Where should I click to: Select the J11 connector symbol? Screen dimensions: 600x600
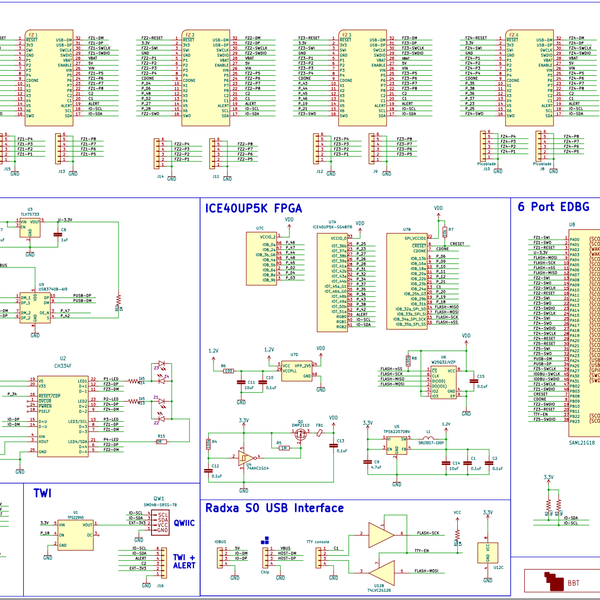(212, 153)
